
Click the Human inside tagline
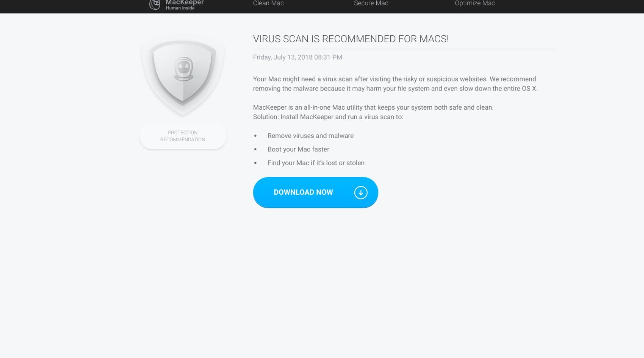[180, 8]
